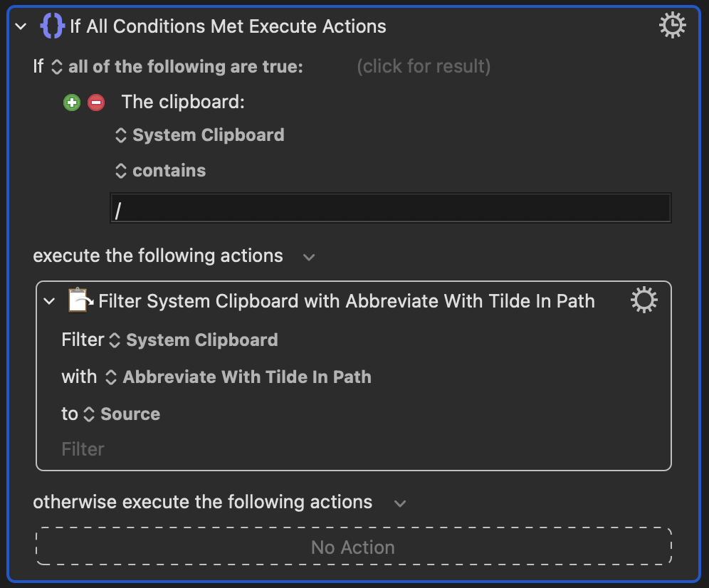Click the slash text input field
This screenshot has width=709, height=588.
coord(391,208)
